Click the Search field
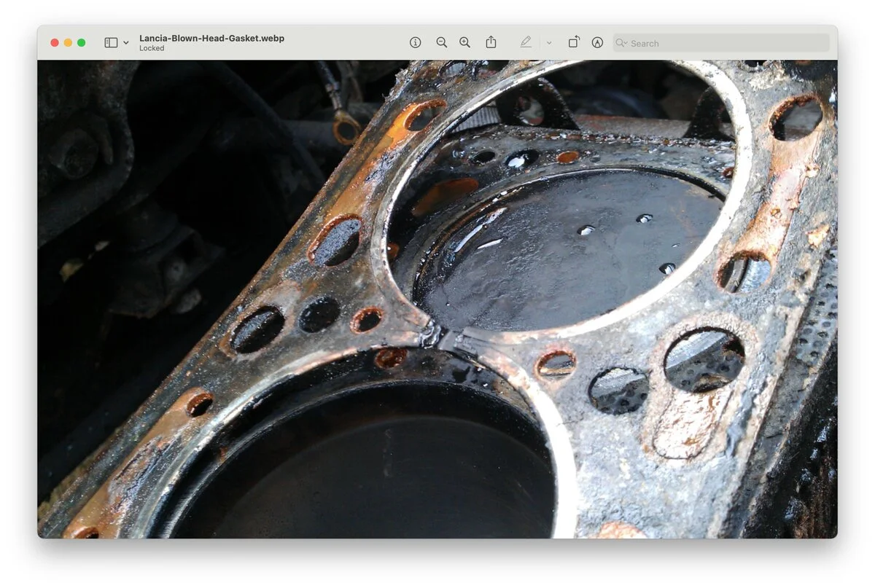Screen dimensions: 875x588 721,43
